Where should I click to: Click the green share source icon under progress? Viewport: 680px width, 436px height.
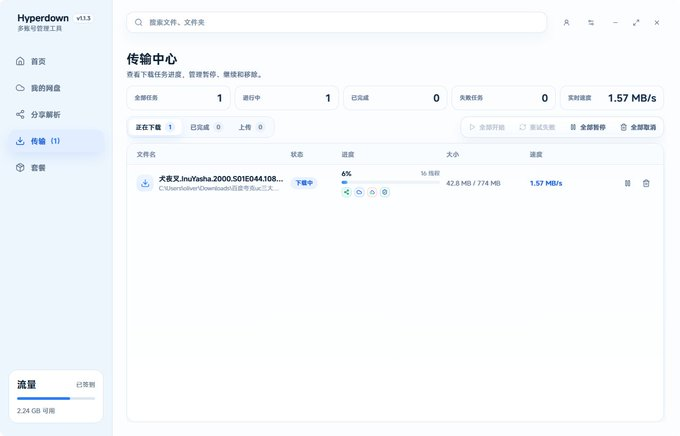point(346,192)
